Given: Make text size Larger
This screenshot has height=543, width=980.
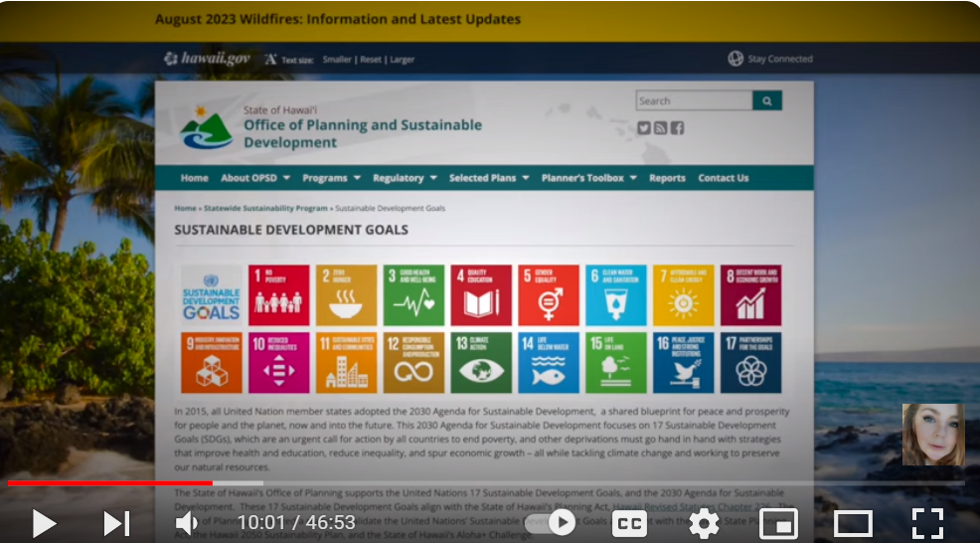Looking at the screenshot, I should pyautogui.click(x=402, y=60).
